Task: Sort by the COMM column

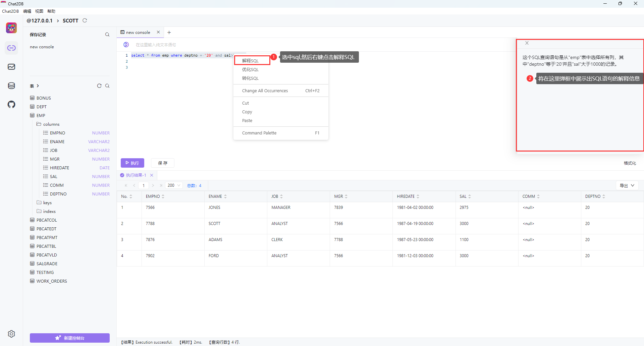Action: pyautogui.click(x=538, y=196)
